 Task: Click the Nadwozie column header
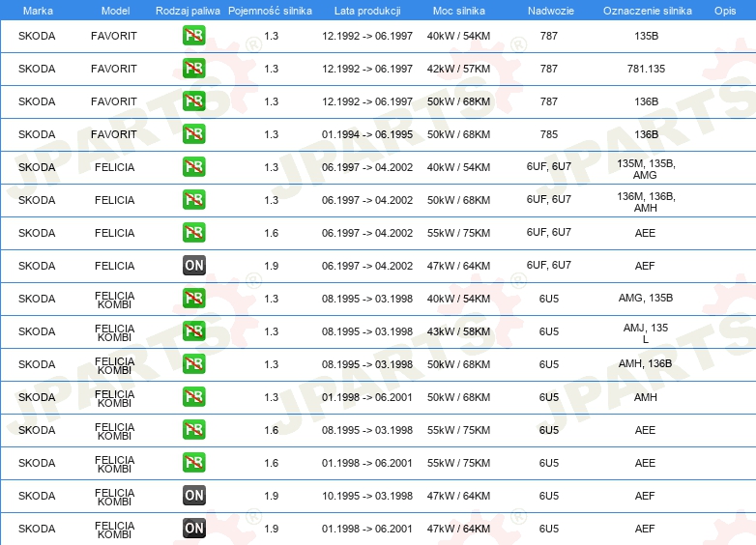[551, 11]
